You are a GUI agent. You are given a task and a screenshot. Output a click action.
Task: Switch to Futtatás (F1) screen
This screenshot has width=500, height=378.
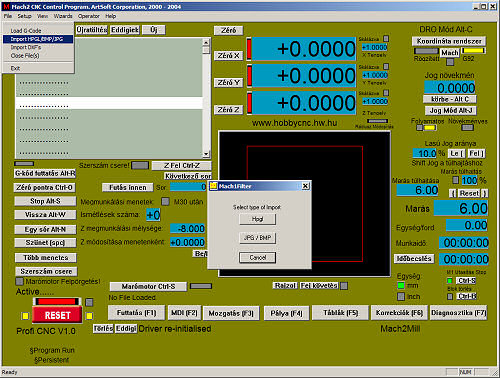[136, 313]
